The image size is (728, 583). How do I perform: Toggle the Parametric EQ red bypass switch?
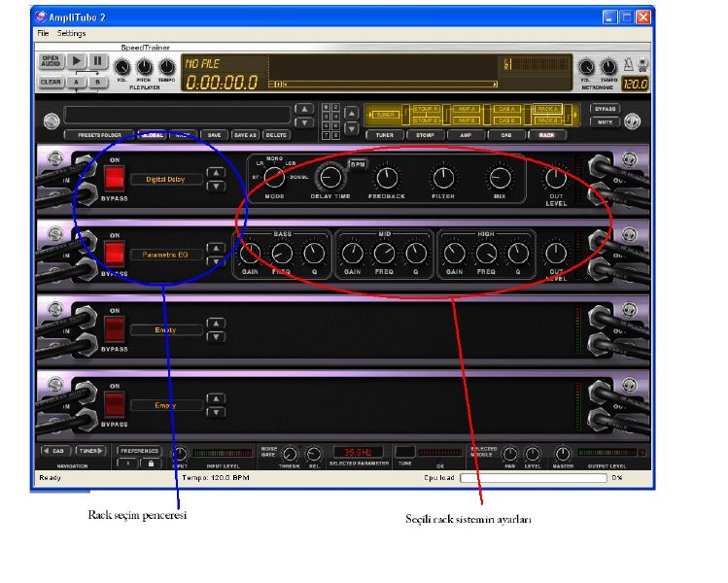[115, 254]
